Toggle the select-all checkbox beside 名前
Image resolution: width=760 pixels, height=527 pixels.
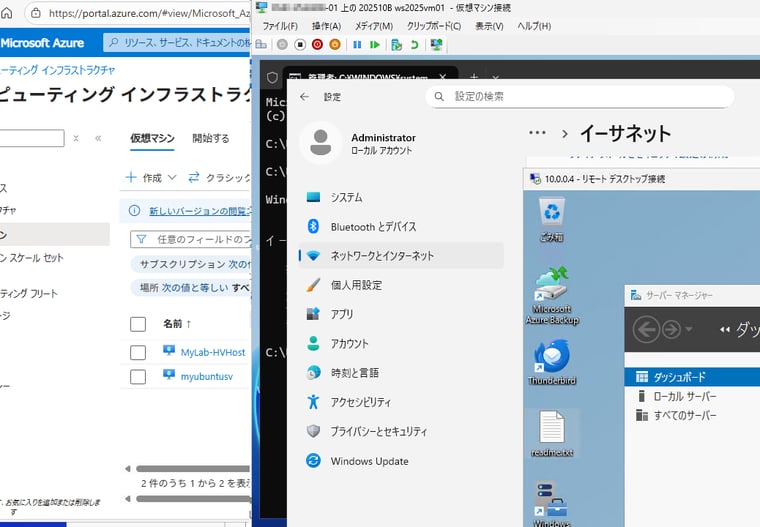[138, 324]
